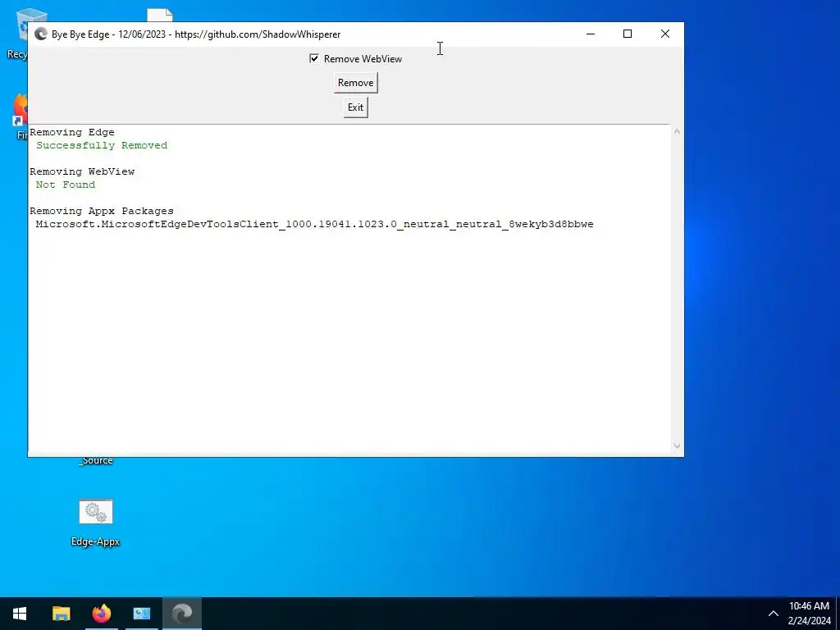Click the log scrollbar up arrow
The image size is (840, 630).
677,132
